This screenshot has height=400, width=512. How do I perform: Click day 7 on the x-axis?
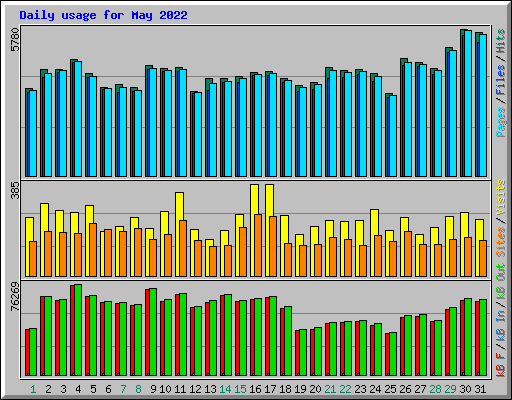[x=123, y=389]
